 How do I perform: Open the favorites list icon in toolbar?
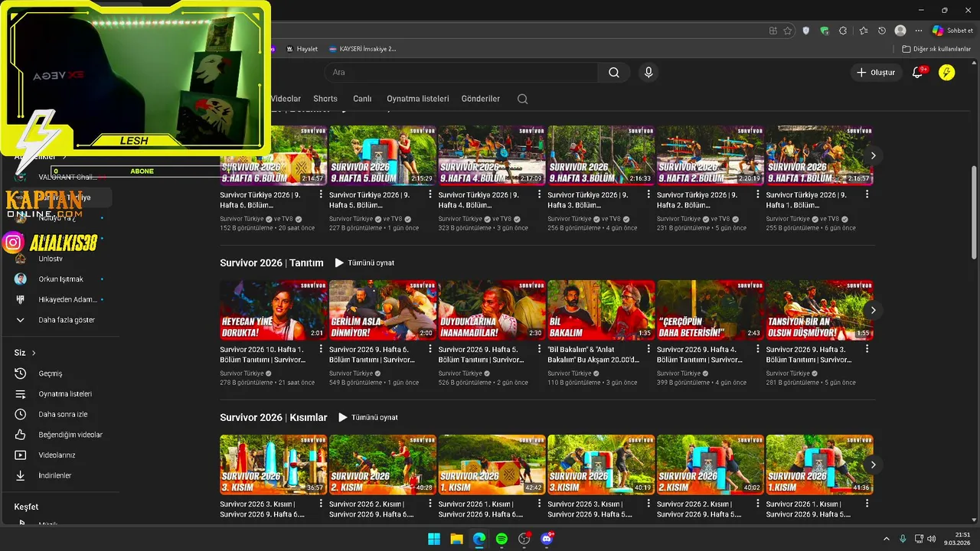(x=864, y=31)
